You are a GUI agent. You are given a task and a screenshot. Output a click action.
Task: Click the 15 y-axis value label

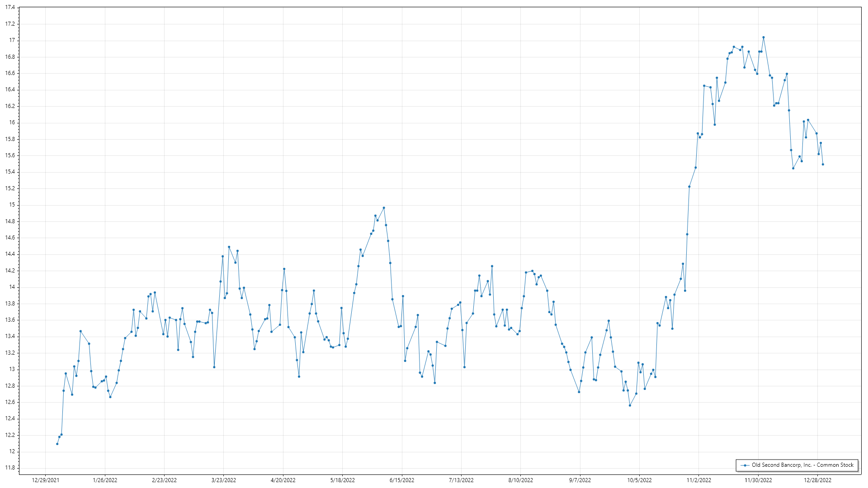12,205
